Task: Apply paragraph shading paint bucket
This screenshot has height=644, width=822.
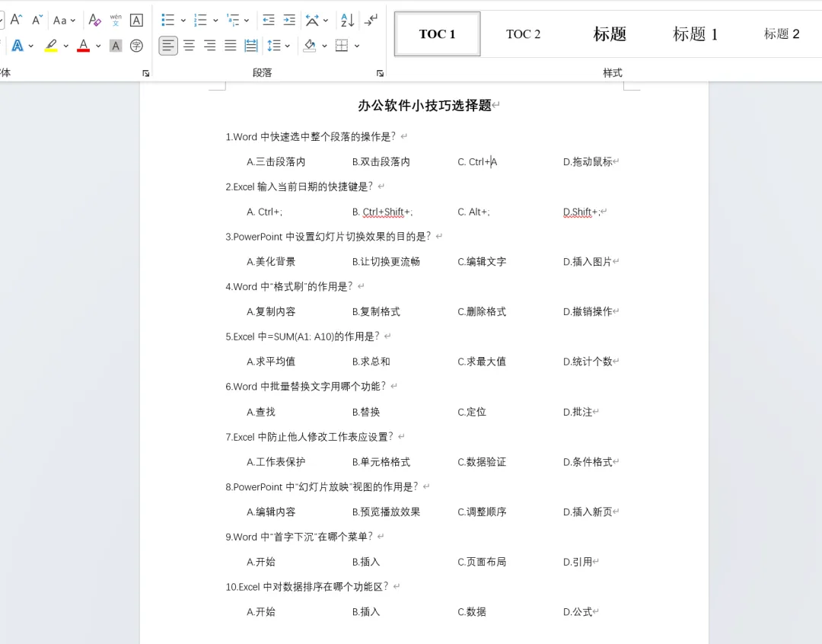Action: pos(310,46)
